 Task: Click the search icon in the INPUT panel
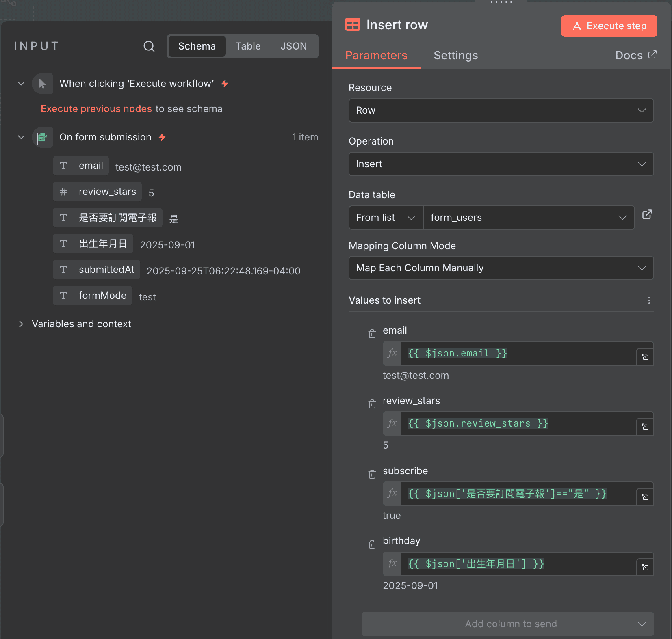coord(149,46)
